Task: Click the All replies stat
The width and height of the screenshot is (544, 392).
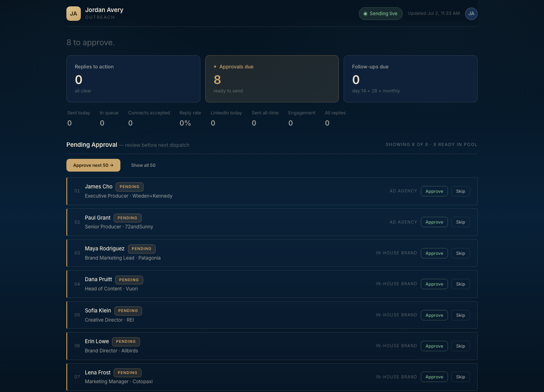Action: [335, 118]
